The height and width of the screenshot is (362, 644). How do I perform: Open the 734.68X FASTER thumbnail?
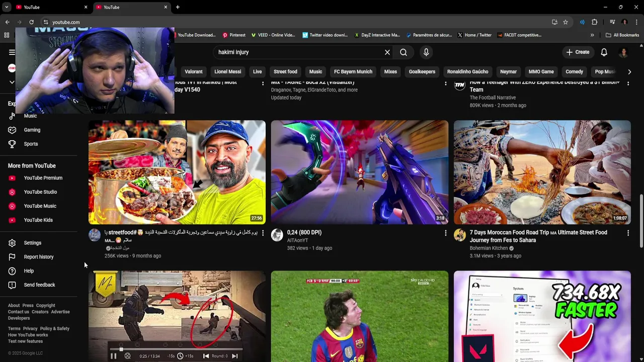click(542, 316)
